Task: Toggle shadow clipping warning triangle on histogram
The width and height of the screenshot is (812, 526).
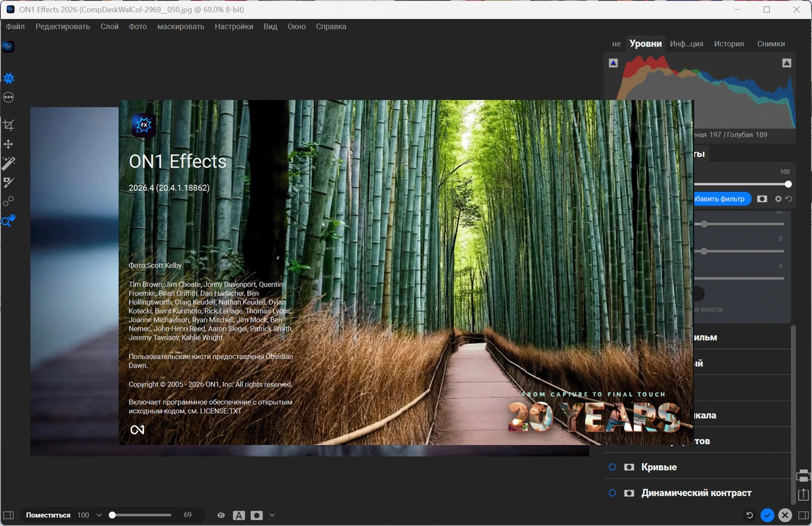Action: 613,63
